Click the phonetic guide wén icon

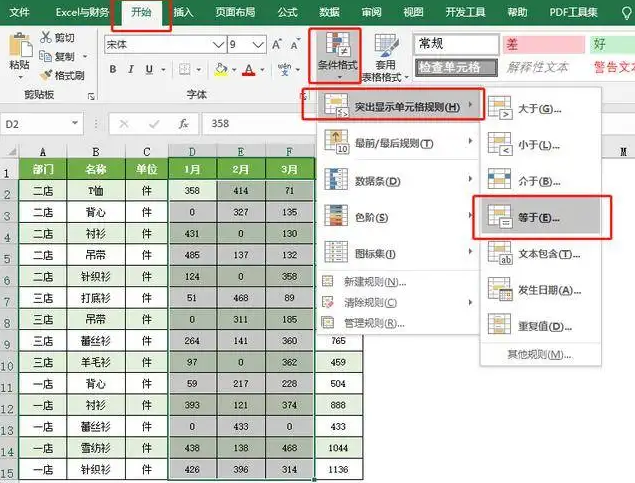pyautogui.click(x=284, y=69)
